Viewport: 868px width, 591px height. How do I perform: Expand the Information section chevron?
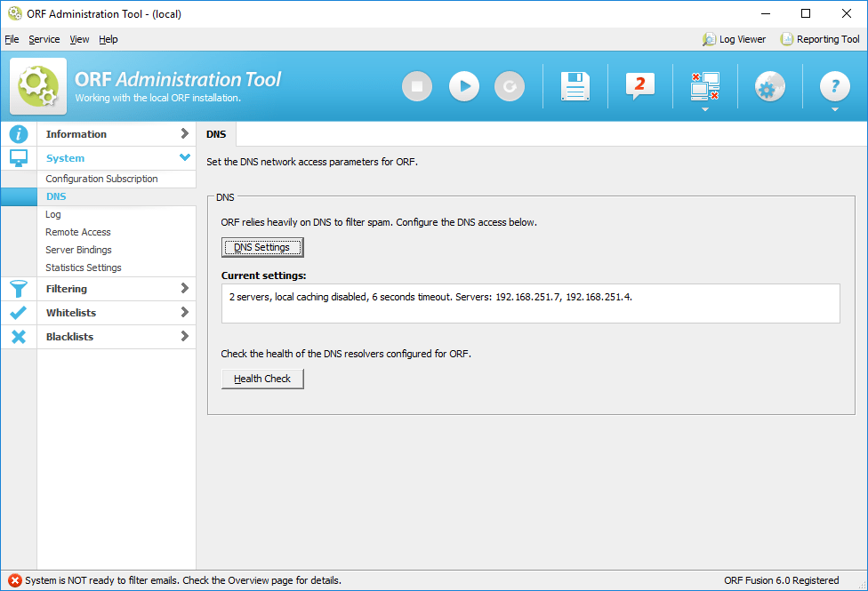184,133
